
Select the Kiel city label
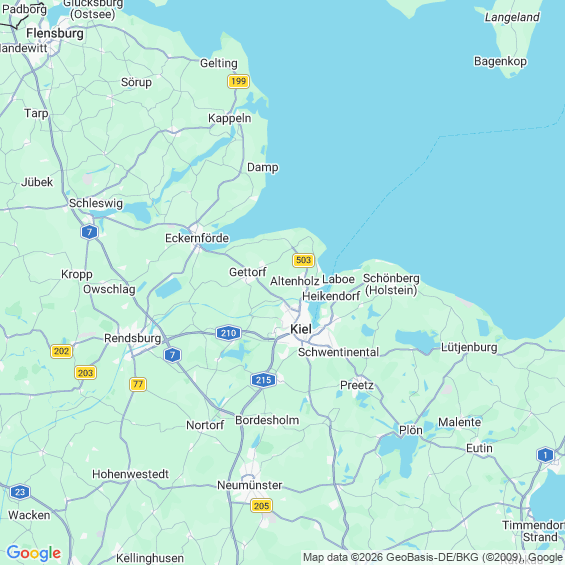pos(301,329)
